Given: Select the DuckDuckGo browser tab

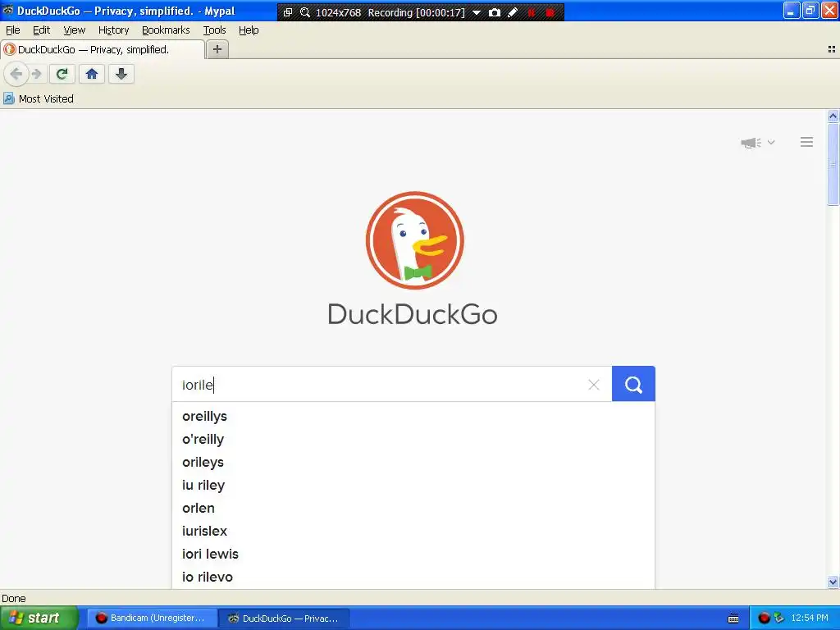Looking at the screenshot, I should [103, 49].
